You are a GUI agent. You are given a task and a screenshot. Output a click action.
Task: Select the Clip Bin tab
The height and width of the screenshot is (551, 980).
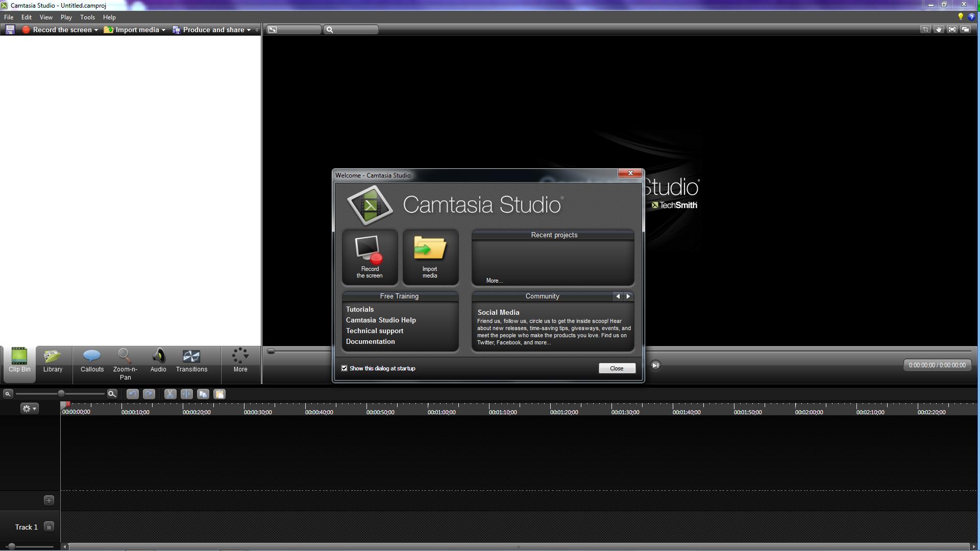pos(19,364)
